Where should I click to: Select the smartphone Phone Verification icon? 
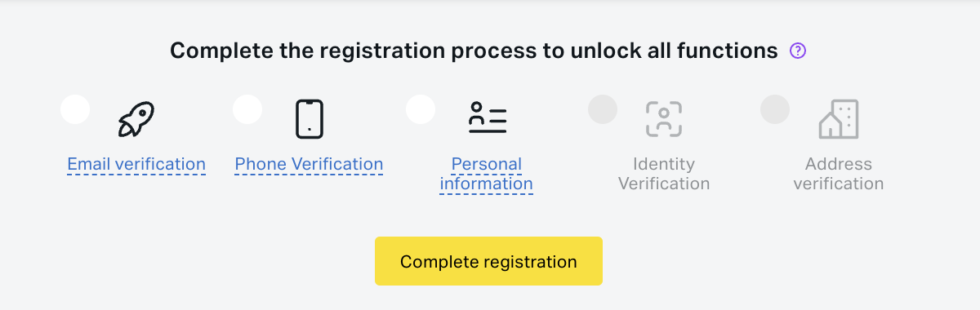coord(310,119)
